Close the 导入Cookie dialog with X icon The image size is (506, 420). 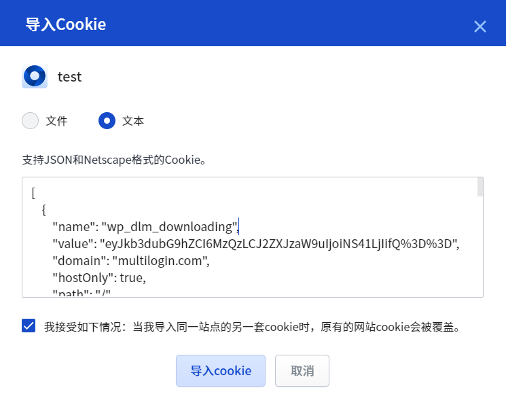pos(480,27)
